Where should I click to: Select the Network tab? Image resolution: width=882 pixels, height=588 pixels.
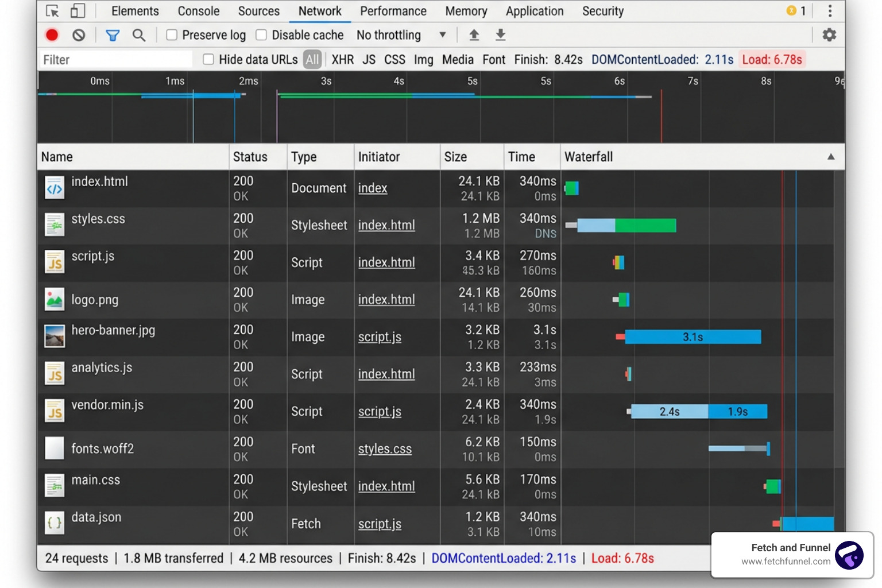click(x=320, y=11)
